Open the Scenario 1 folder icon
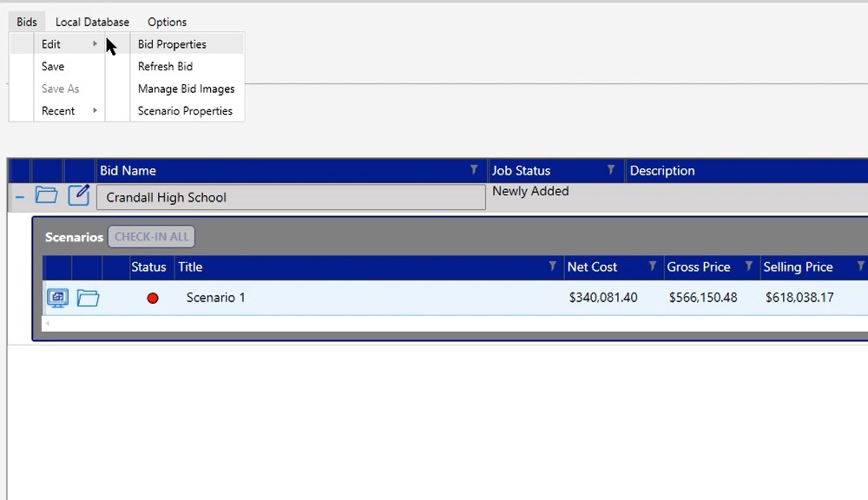 point(88,298)
